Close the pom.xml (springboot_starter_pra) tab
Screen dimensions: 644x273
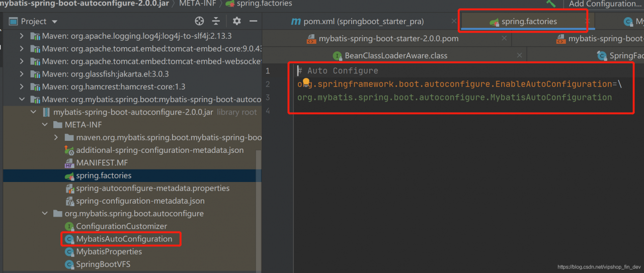coord(454,22)
